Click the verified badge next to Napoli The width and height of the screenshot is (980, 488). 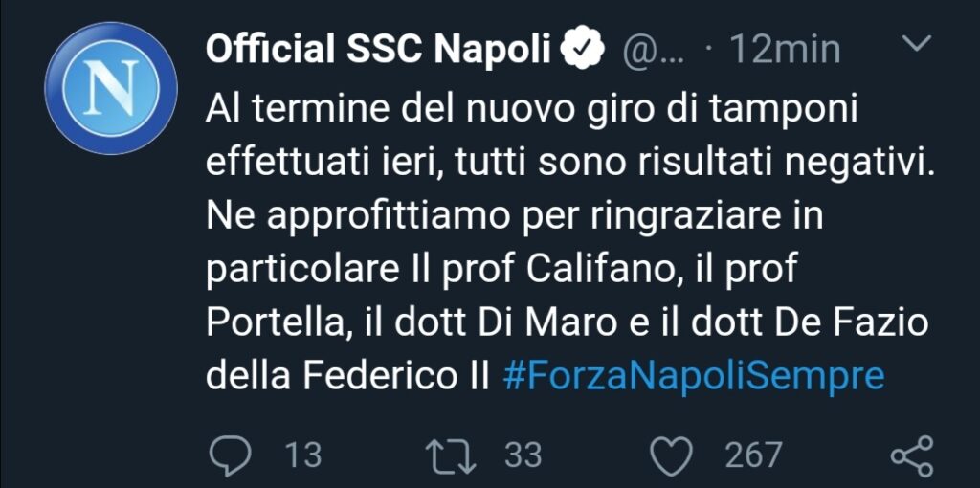click(x=581, y=50)
